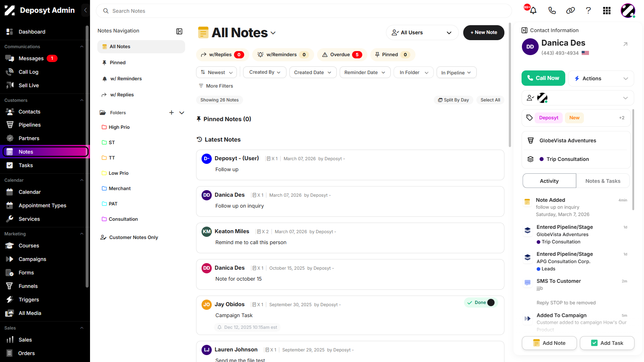Collapse the Notes Navigation panel icon

coord(179,31)
